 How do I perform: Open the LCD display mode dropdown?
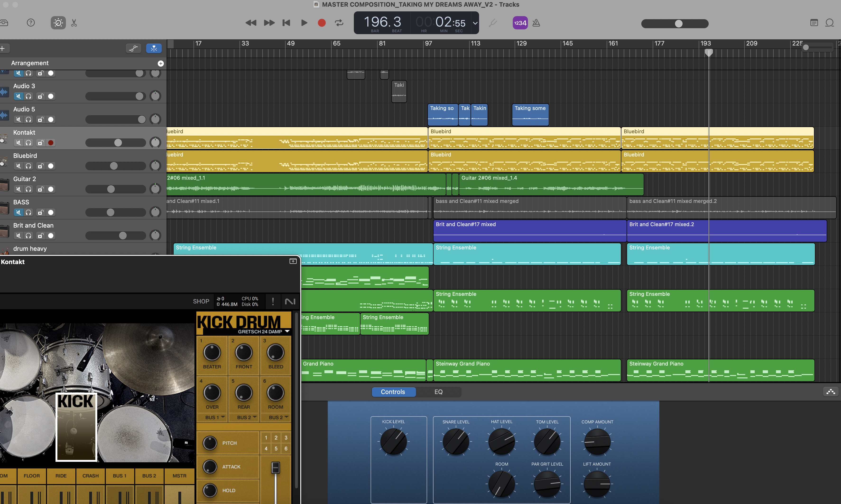[x=475, y=23]
